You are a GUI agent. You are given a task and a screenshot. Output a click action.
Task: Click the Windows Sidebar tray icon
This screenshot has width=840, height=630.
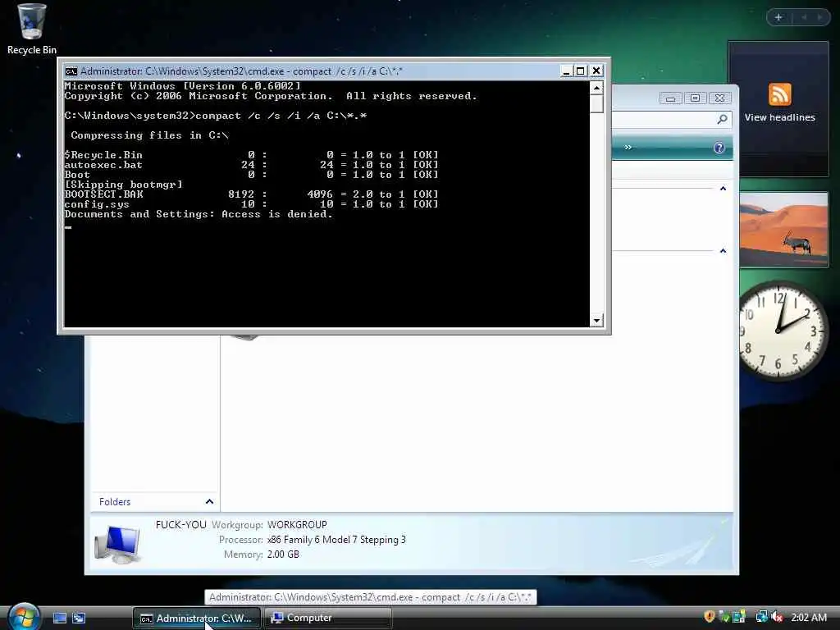pyautogui.click(x=739, y=617)
